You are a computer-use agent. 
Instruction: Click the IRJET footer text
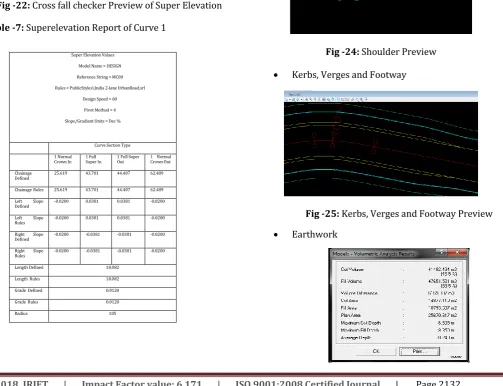(x=36, y=383)
